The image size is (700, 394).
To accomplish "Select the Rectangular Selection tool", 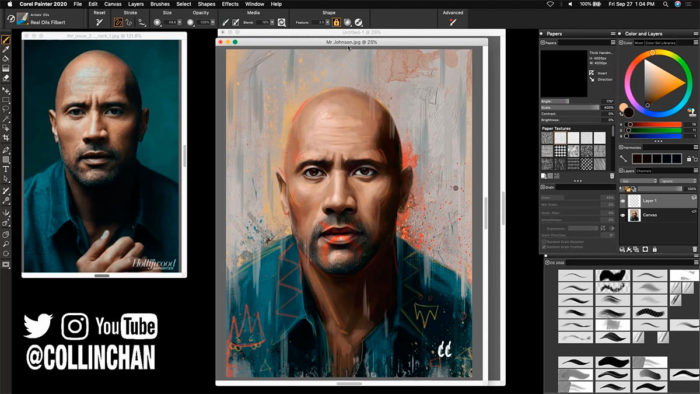I will (6, 100).
